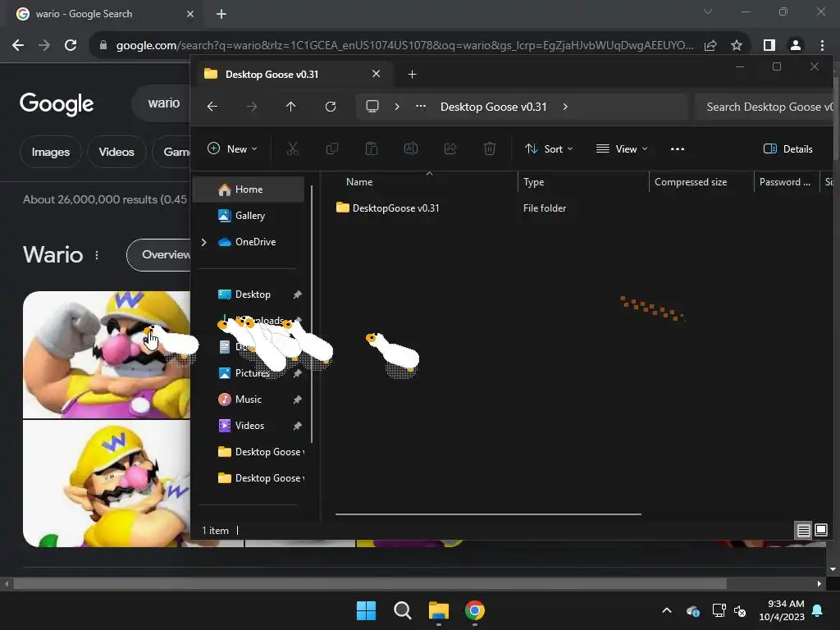Open the Sort dropdown menu
Screen dimensions: 840x630
[x=549, y=149]
